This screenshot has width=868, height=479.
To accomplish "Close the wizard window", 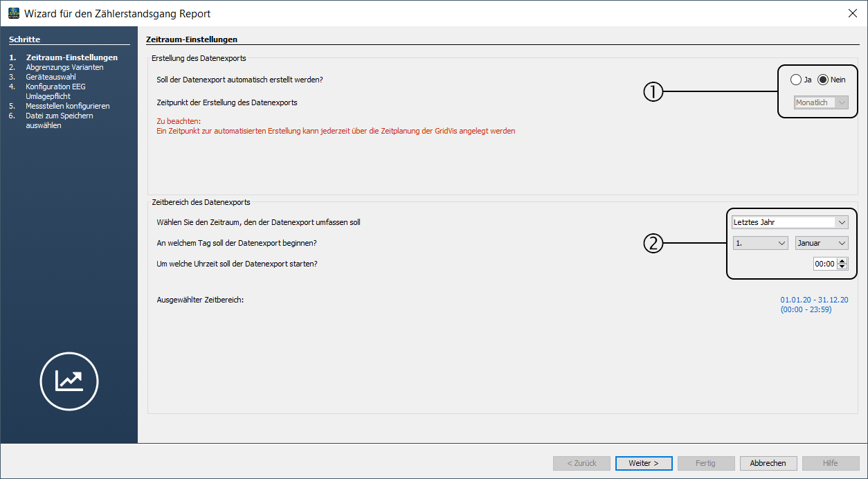I will [x=853, y=13].
